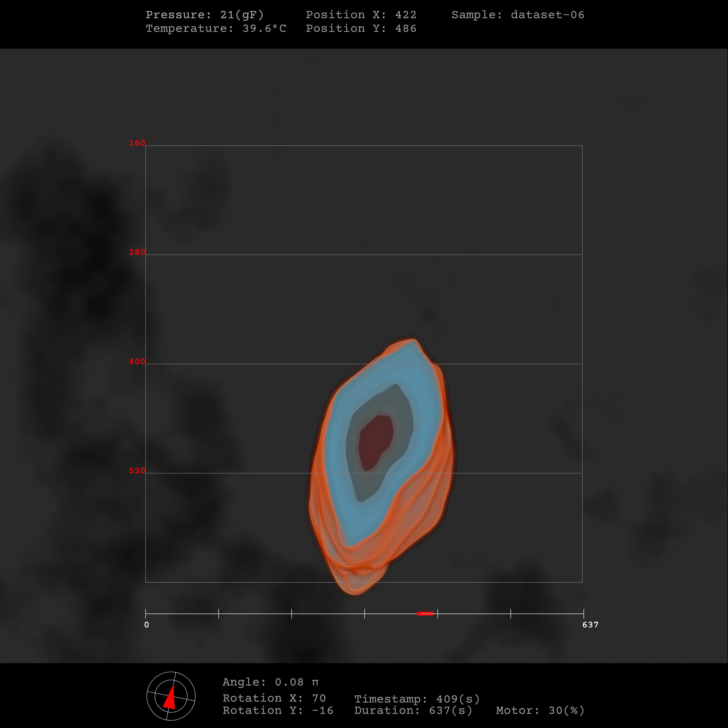Click the red axis label 280

[x=137, y=252]
